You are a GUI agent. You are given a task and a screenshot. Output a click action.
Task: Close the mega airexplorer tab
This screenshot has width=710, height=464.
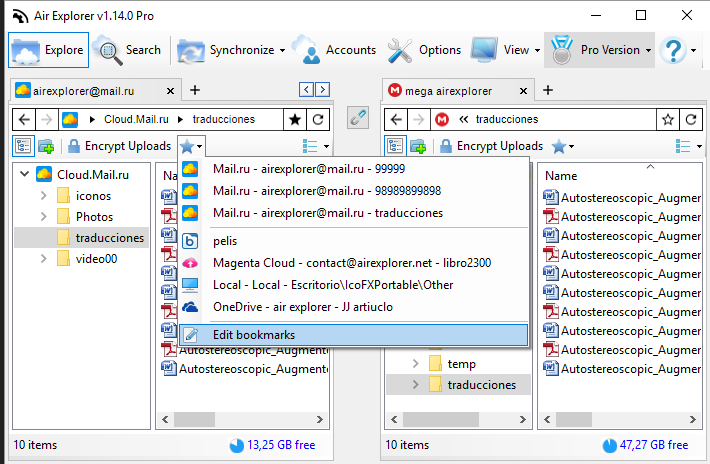click(x=523, y=91)
